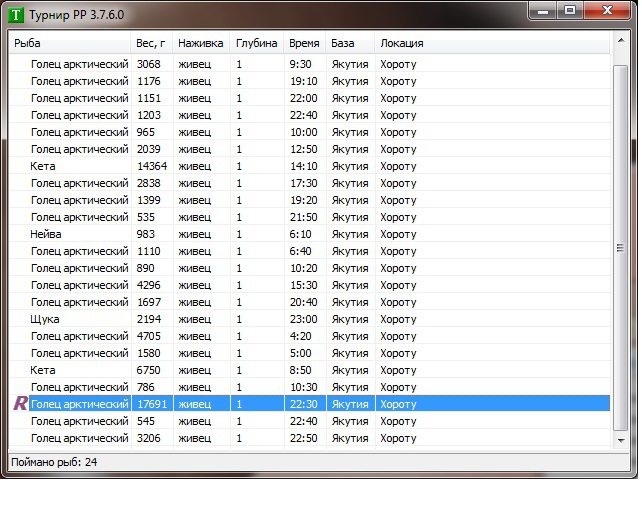Click the Наживка column header
The image size is (642, 525).
(201, 43)
